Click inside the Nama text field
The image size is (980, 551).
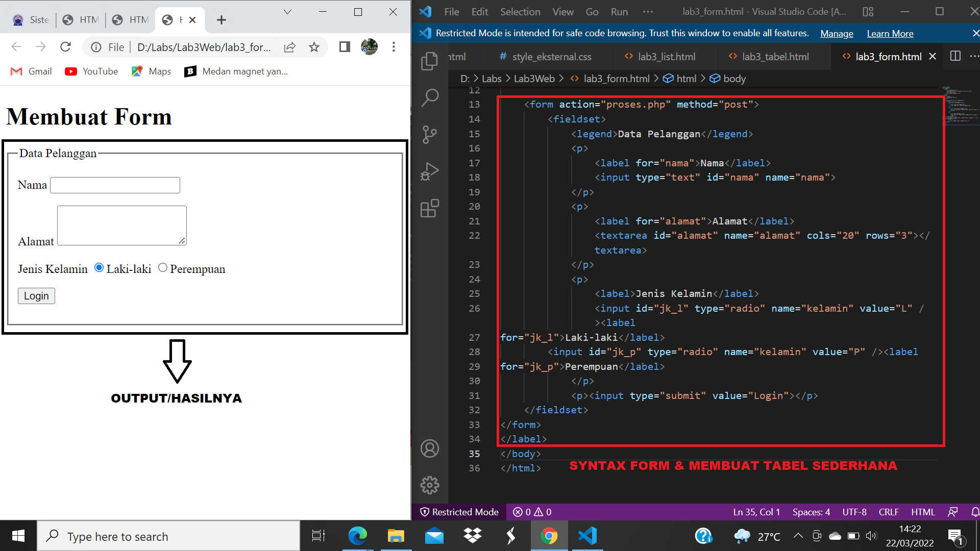pyautogui.click(x=114, y=185)
